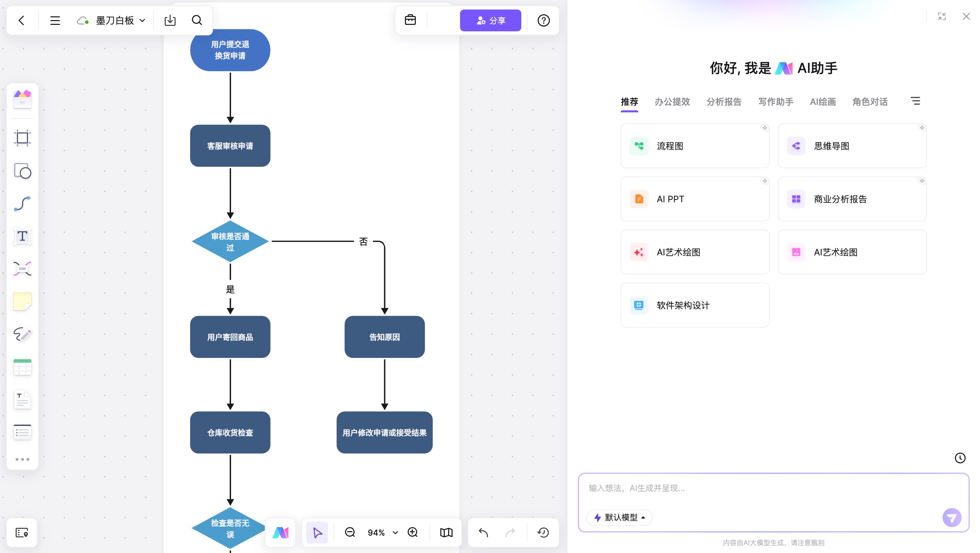Image resolution: width=980 pixels, height=553 pixels.
Task: Open the 94% zoom level dropdown
Action: tap(395, 533)
